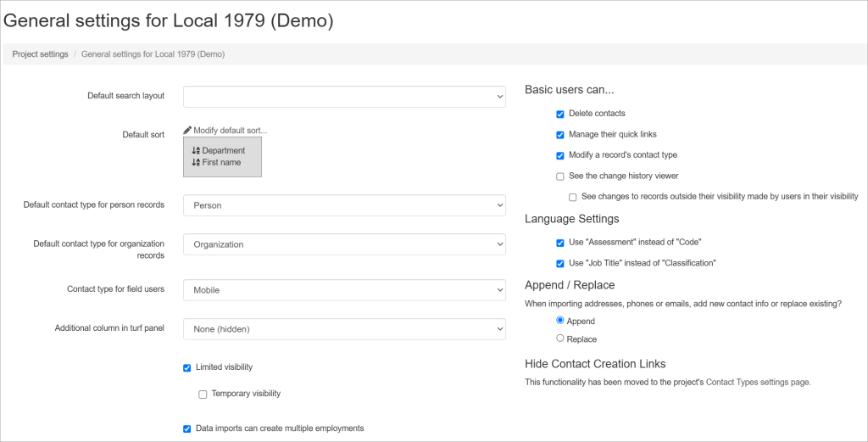Go to Project settings breadcrumb

pyautogui.click(x=40, y=54)
